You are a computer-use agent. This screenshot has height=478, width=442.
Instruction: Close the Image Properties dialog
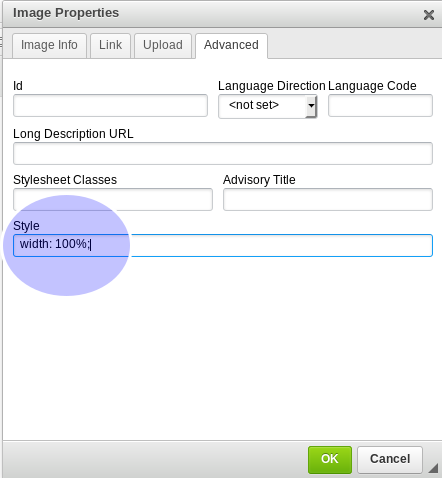[428, 15]
